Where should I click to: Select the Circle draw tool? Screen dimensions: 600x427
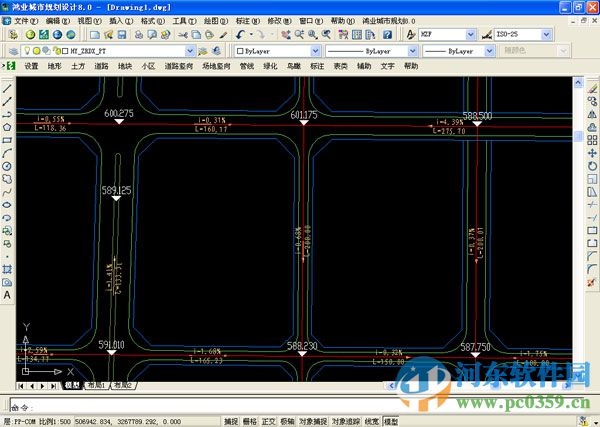tap(7, 166)
